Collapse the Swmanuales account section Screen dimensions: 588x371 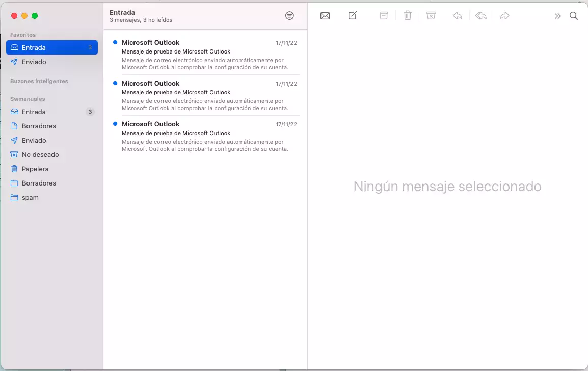28,99
